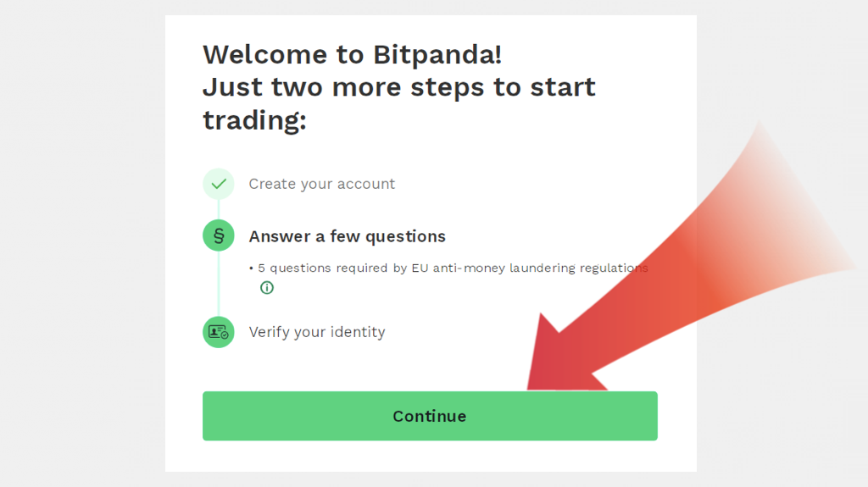Click the word "questions" in the bold step title

(x=403, y=236)
